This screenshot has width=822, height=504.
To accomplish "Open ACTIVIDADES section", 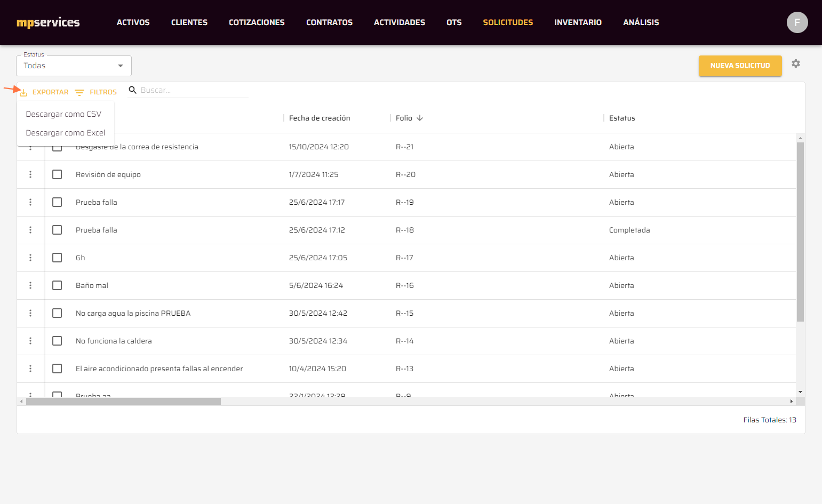I will [400, 22].
